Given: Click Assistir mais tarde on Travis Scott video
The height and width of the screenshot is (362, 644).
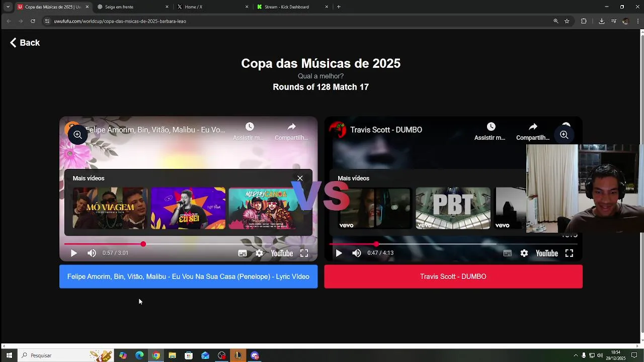Looking at the screenshot, I should [x=491, y=131].
